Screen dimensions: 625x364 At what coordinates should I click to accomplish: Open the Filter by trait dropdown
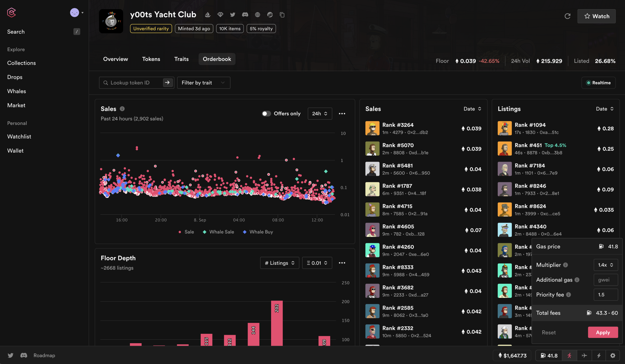[x=203, y=83]
